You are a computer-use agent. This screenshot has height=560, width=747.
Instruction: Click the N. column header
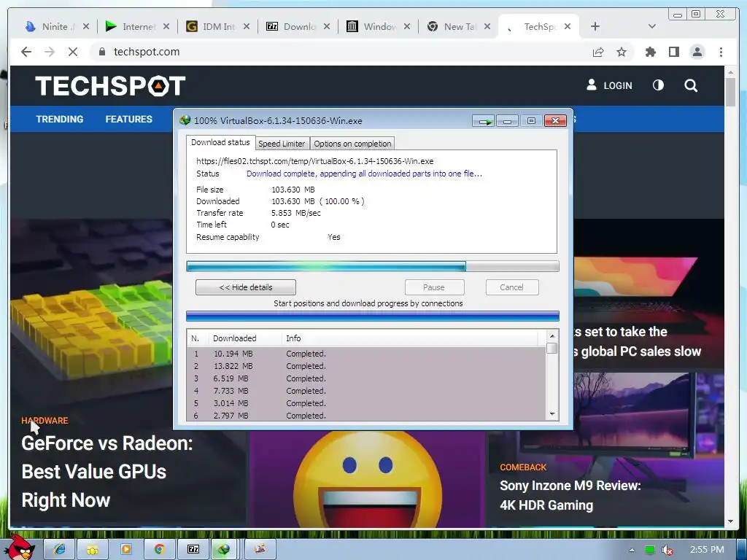click(196, 338)
